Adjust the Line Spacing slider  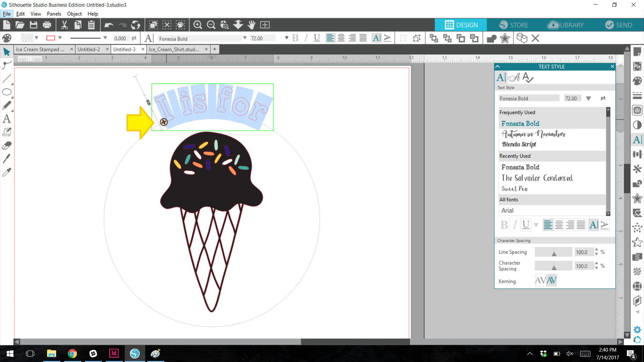[554, 252]
